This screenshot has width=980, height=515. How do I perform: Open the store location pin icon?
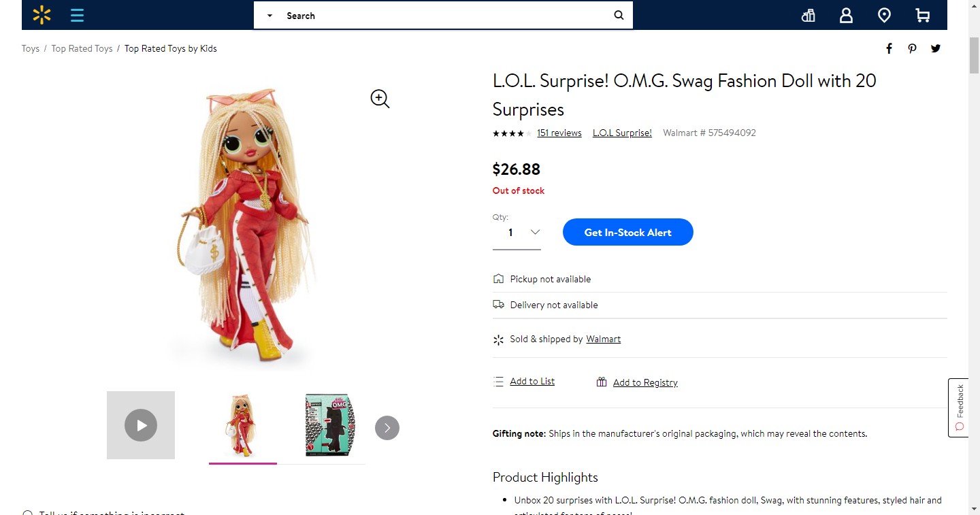[x=884, y=16]
